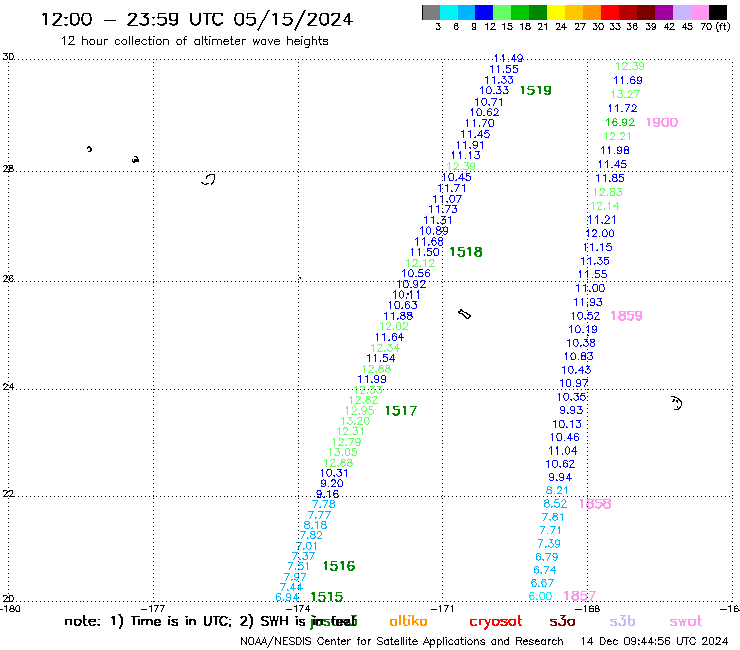Click the island outline near label 1859

(464, 314)
